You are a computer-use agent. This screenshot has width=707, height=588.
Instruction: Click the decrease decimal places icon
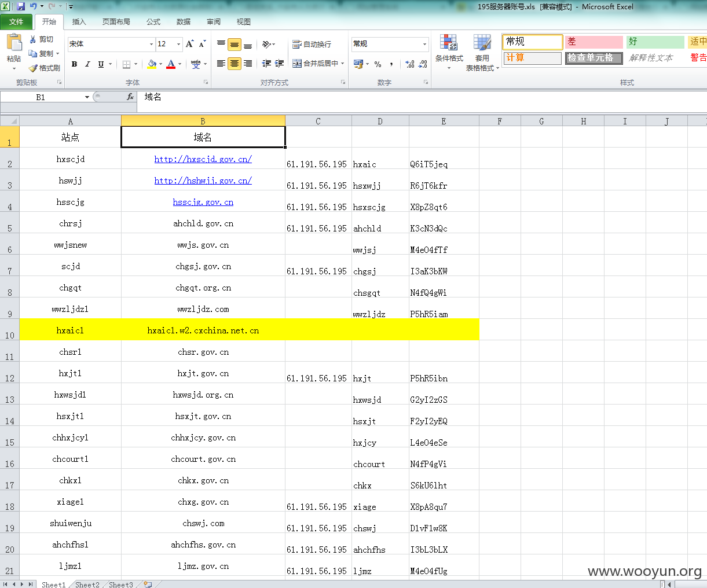point(423,64)
